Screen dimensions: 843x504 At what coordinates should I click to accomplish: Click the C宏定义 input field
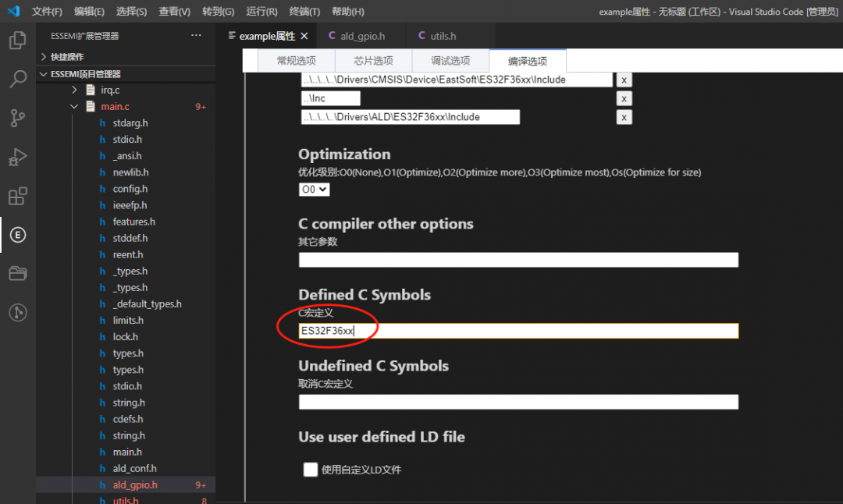tap(518, 331)
